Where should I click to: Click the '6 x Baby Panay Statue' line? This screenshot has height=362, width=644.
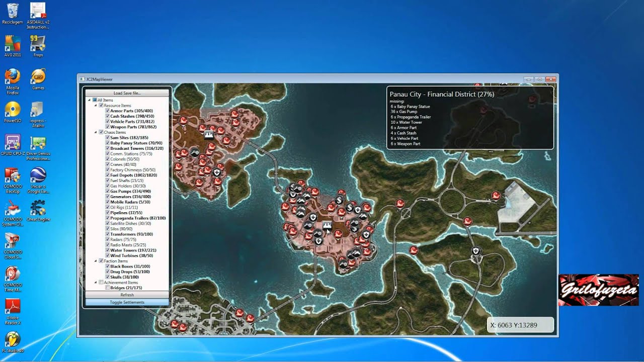click(410, 107)
